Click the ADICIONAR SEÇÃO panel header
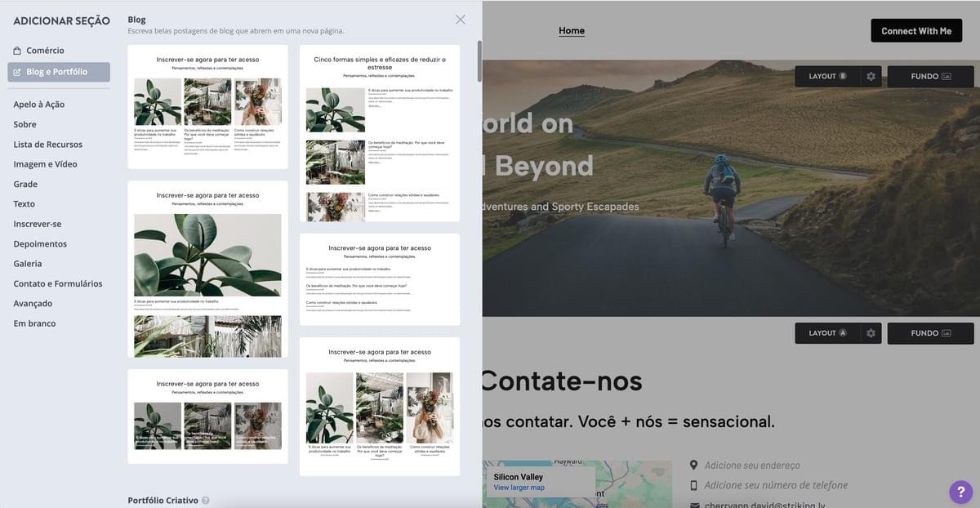 point(61,21)
